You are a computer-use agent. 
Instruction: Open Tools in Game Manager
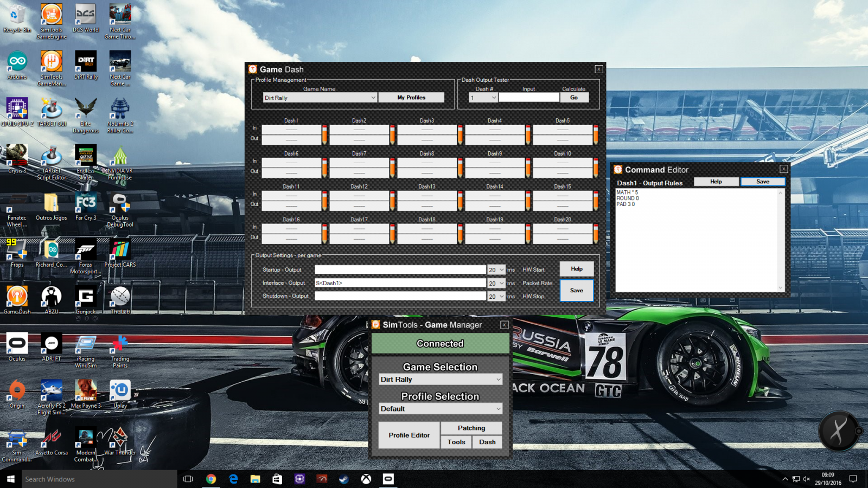click(456, 442)
